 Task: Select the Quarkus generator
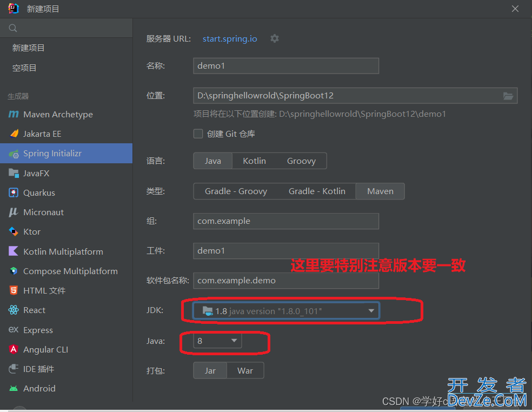pyautogui.click(x=66, y=193)
